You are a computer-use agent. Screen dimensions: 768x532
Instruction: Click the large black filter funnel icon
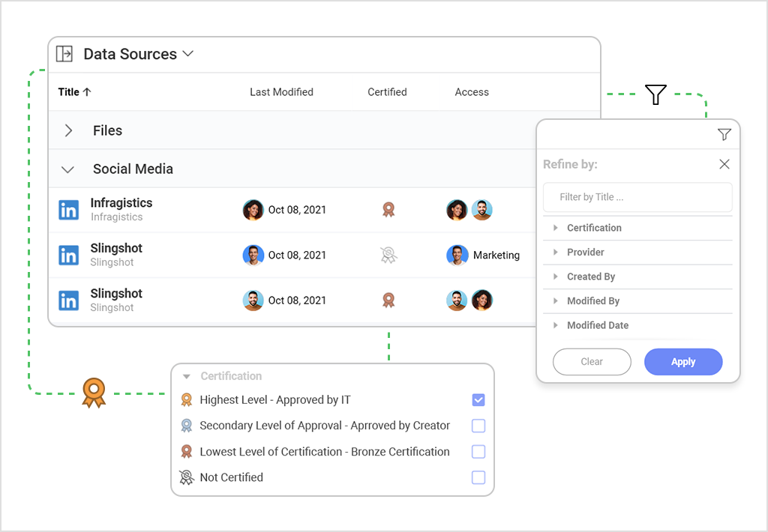click(x=655, y=94)
